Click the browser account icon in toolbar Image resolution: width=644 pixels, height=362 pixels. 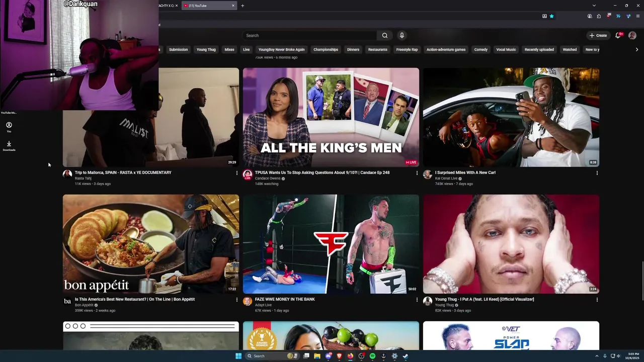point(590,16)
